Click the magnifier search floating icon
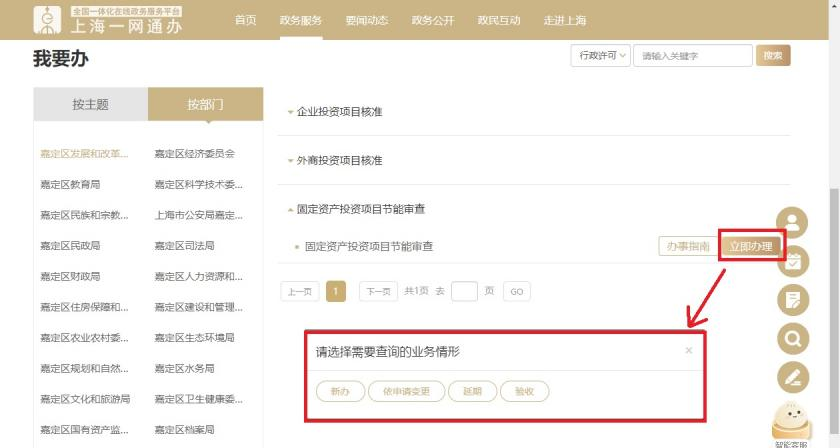This screenshot has width=840, height=448. pyautogui.click(x=793, y=339)
